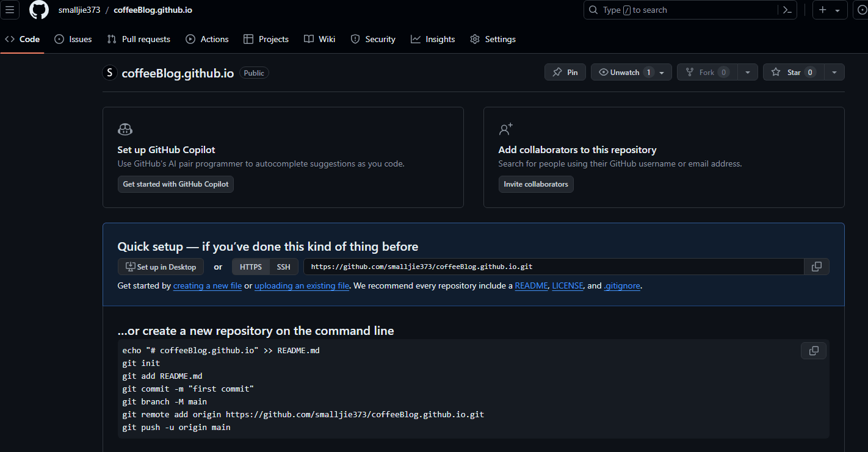Click the coffeeBlog.github.io repository title

[178, 73]
